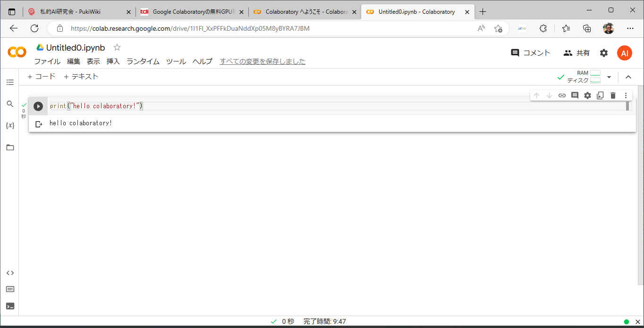
Task: Collapse the header with the chevron up
Action: point(628,77)
